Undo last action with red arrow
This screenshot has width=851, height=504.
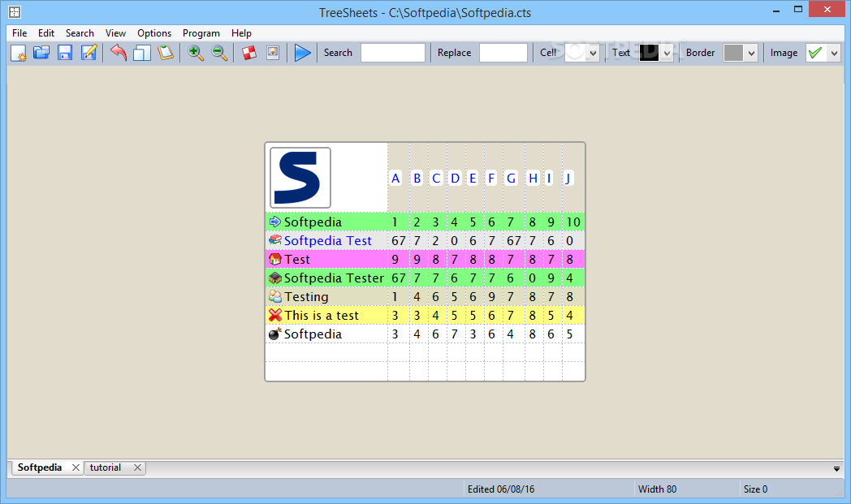[119, 53]
